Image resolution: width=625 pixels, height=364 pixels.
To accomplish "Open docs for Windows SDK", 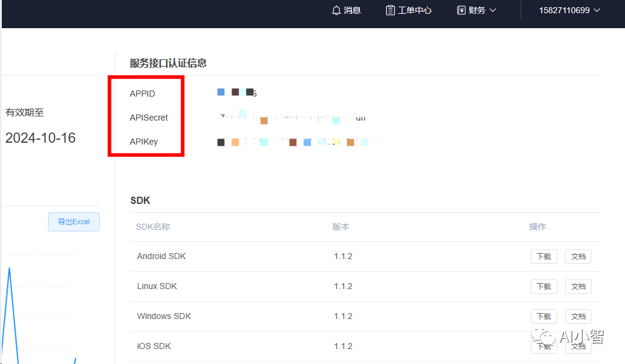I will [578, 316].
